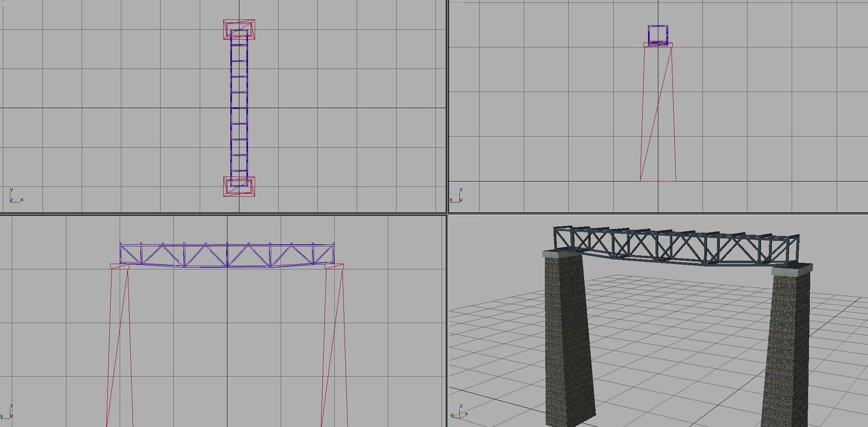Select the blue truss cross-section in Front viewport
868x427 pixels.
[x=658, y=34]
